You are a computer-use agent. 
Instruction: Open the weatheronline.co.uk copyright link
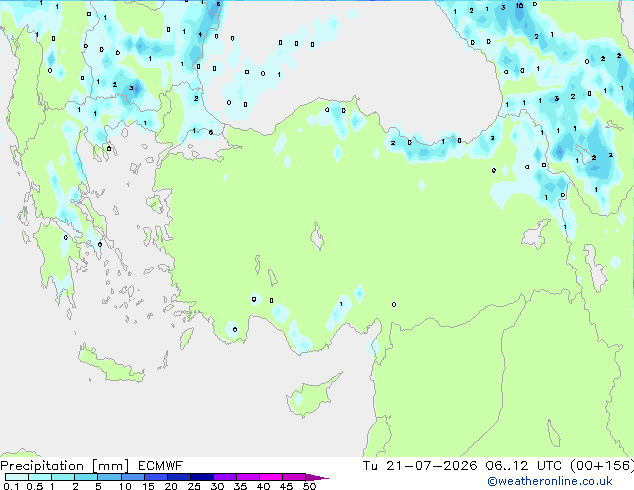click(x=550, y=481)
